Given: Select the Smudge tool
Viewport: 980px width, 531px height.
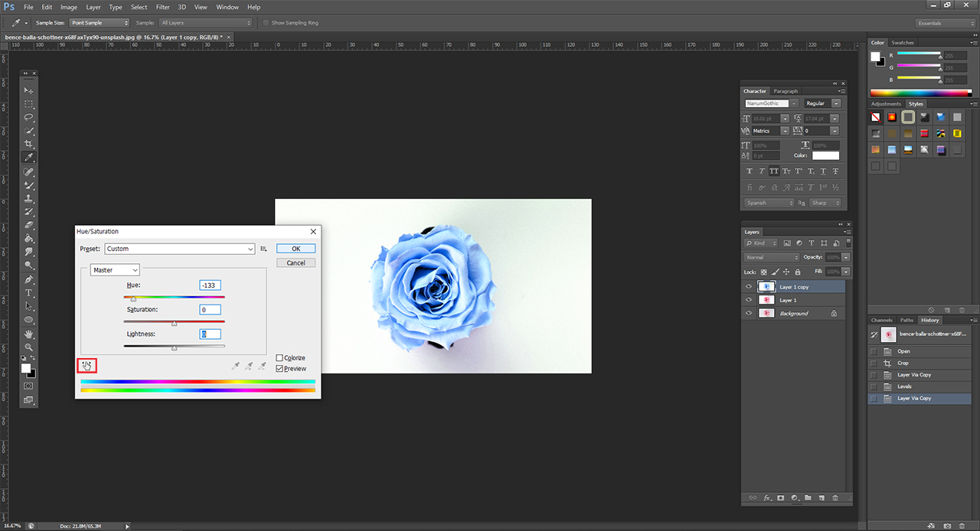Looking at the screenshot, I should pos(29,252).
